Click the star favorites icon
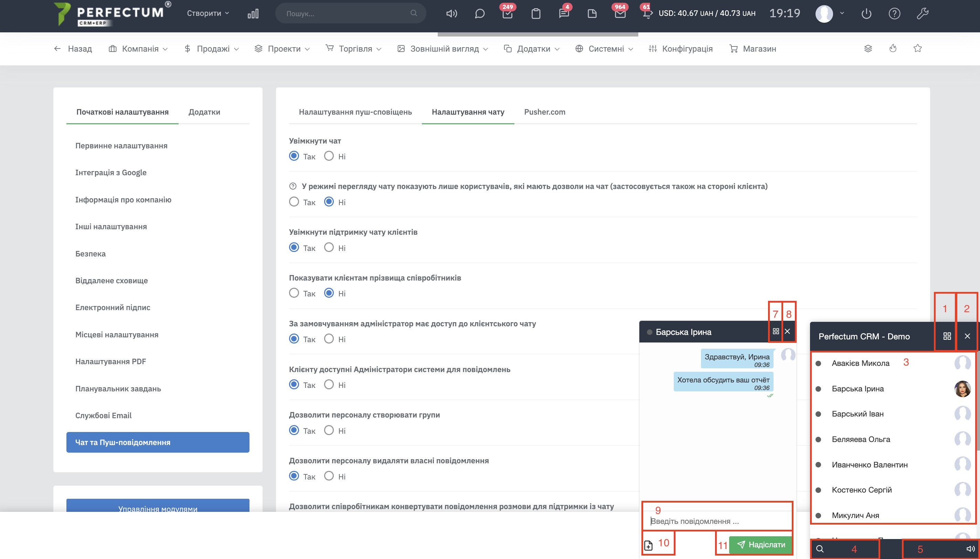The image size is (980, 559). (x=917, y=49)
